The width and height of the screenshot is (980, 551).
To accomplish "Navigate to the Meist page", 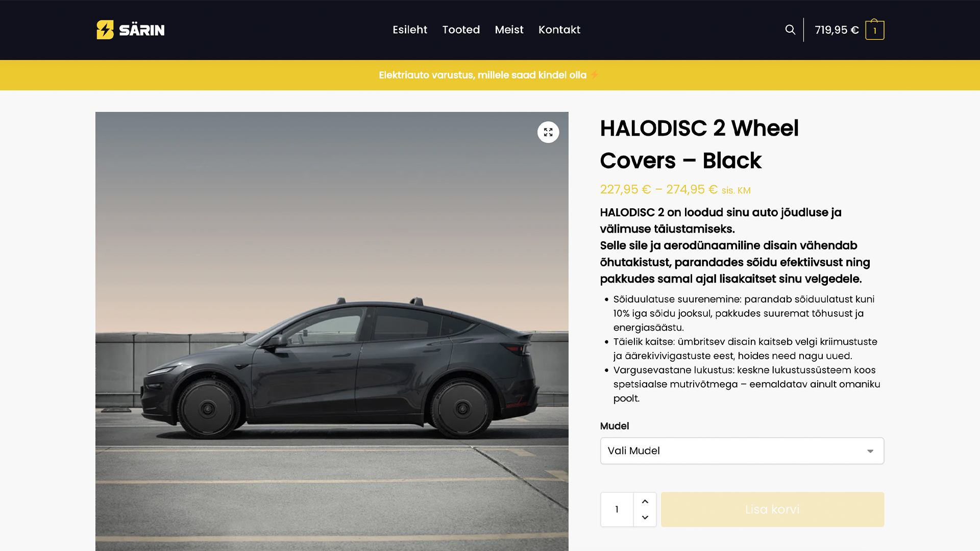I will (509, 30).
